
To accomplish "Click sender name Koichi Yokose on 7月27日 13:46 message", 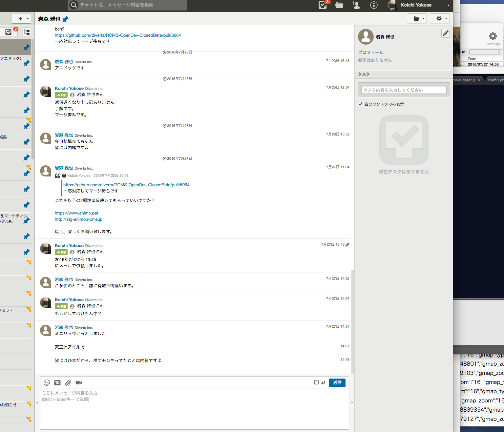I will pyautogui.click(x=69, y=245).
